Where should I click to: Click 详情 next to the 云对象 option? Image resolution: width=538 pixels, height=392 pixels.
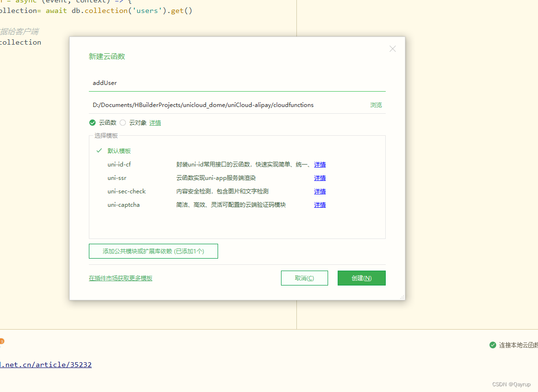tap(155, 122)
